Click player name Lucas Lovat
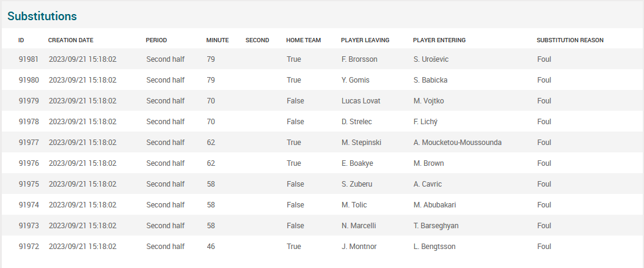Image resolution: width=644 pixels, height=268 pixels. [x=360, y=101]
